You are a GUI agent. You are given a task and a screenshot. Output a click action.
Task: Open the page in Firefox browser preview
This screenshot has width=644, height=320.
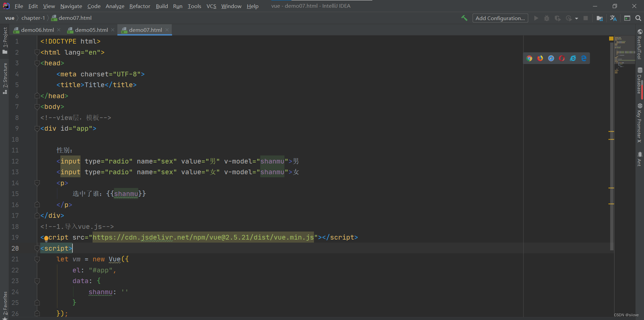click(x=540, y=58)
